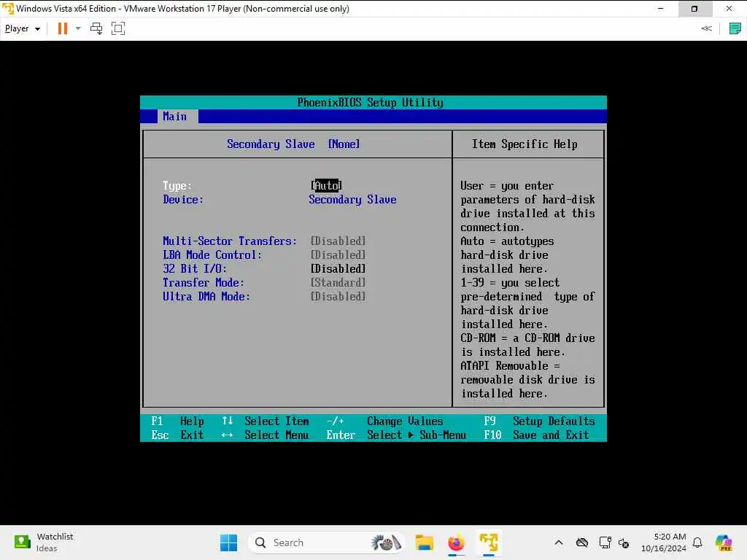Open Firefox from the taskbar
Viewport: 747px width, 560px height.
457,542
